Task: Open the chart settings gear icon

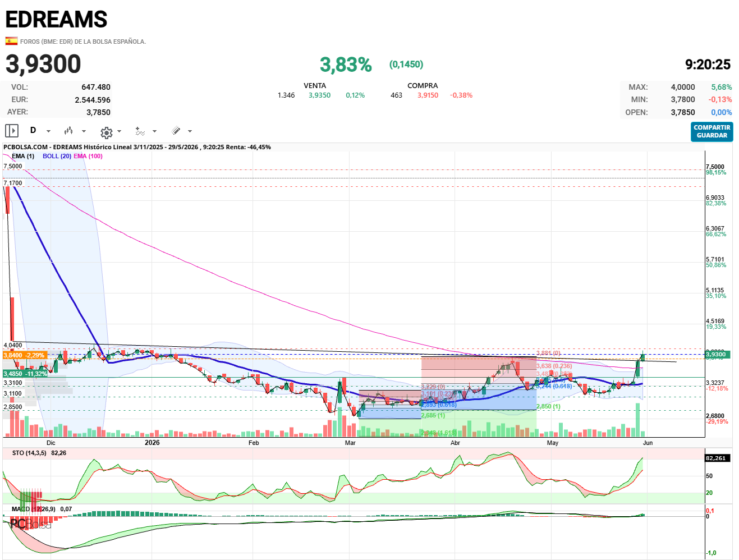Action: pos(106,132)
